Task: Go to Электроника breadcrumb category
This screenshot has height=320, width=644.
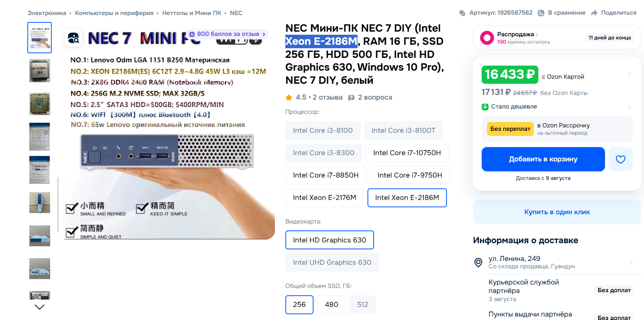Action: click(47, 13)
